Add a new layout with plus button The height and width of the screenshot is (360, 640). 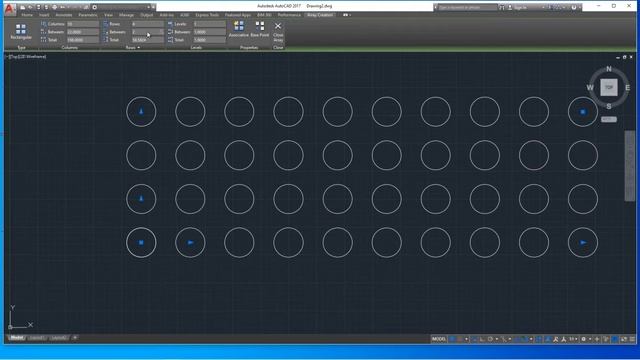[75, 338]
